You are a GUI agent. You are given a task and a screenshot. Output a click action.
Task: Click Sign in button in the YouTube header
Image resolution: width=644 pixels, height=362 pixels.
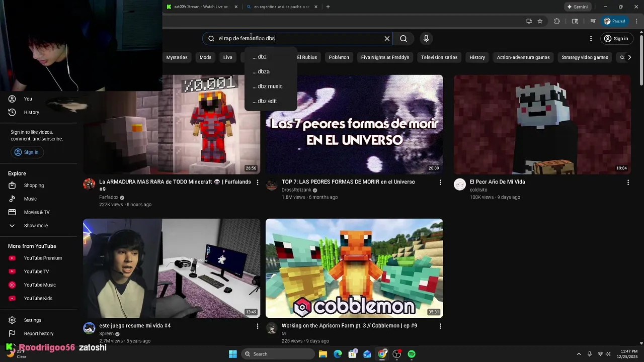[616, 39]
